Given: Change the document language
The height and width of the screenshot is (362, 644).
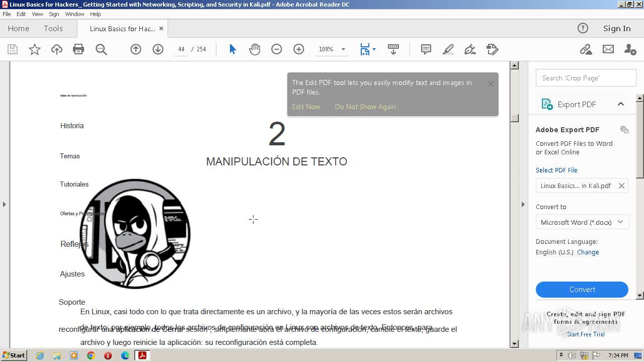Looking at the screenshot, I should click(588, 252).
